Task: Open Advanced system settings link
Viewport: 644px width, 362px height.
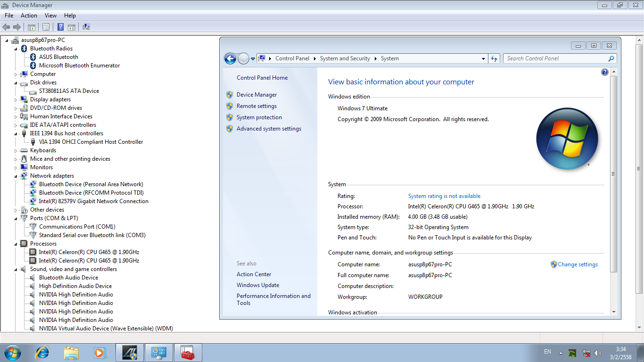Action: [269, 129]
